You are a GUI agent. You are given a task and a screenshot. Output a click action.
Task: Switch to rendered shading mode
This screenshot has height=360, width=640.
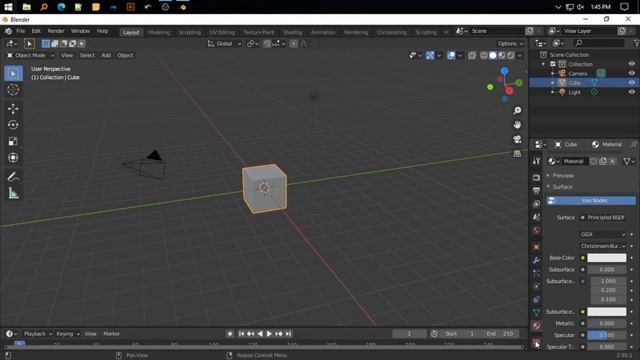(x=511, y=56)
